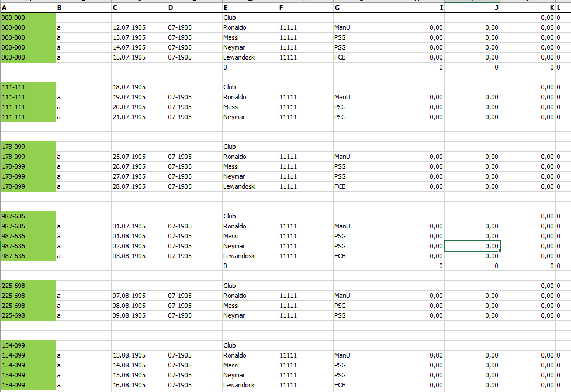The image size is (571, 392).
Task: Select the column I header cell
Action: click(x=417, y=8)
